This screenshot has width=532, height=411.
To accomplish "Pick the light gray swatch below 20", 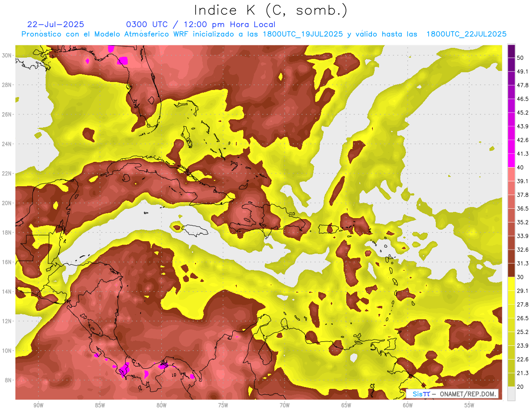I will click(511, 394).
